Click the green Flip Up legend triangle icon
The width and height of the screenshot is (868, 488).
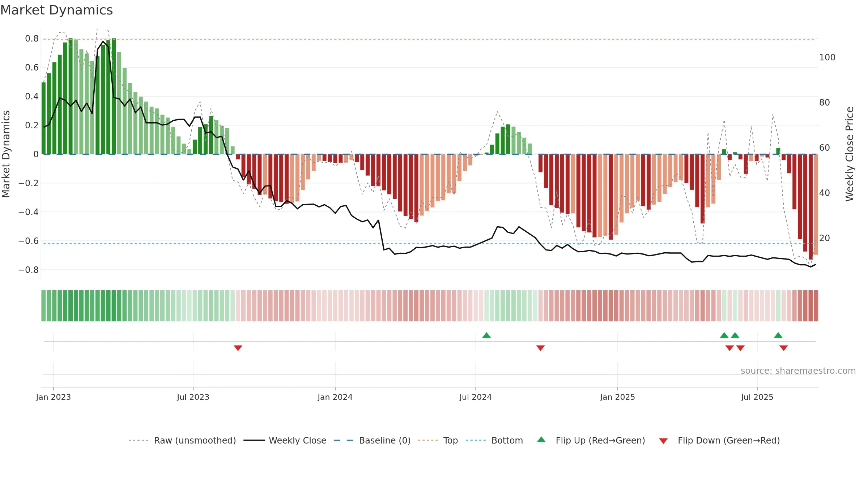coord(541,440)
